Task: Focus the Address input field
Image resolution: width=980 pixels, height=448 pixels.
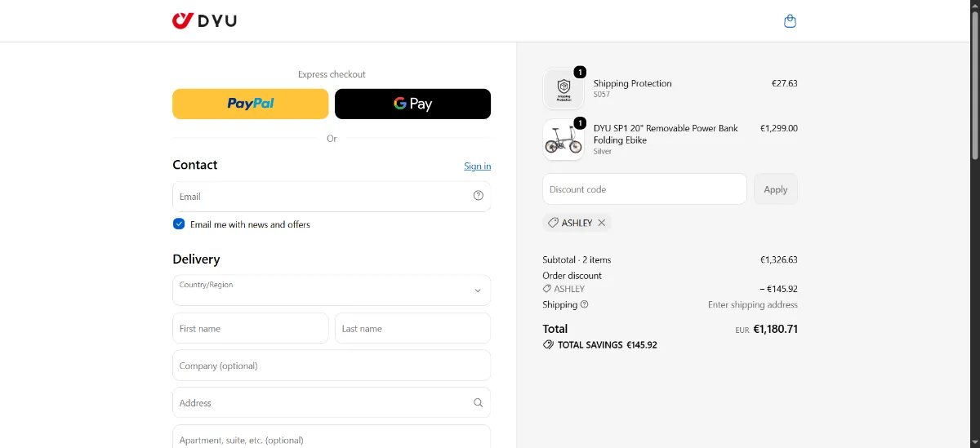Action: point(332,402)
